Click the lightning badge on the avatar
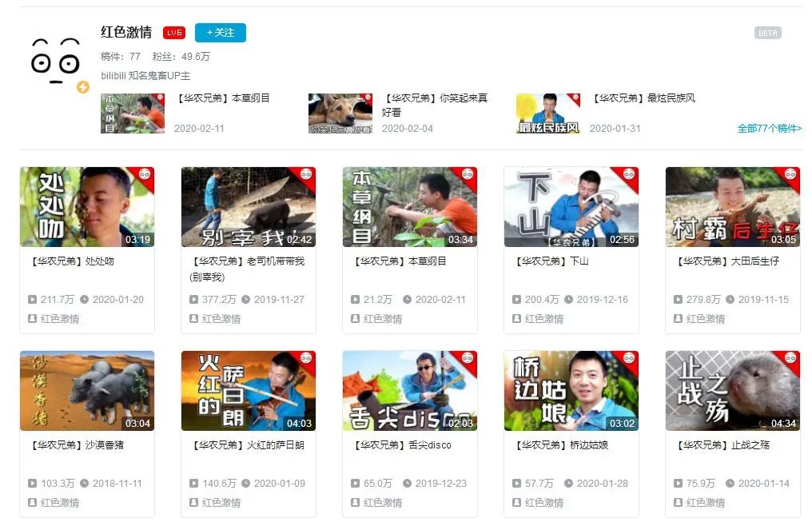Screen dimensions: 812x526 pos(83,87)
